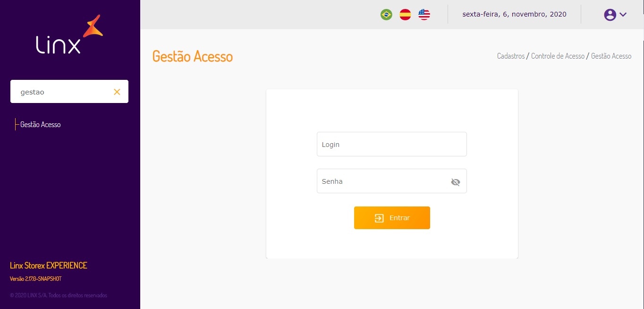The image size is (644, 309).
Task: Select the Spanish flag language
Action: 405,15
